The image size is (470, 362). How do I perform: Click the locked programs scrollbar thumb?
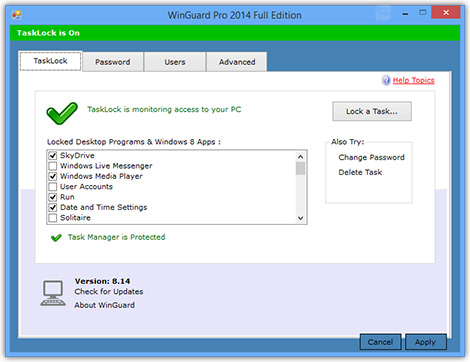click(x=300, y=168)
